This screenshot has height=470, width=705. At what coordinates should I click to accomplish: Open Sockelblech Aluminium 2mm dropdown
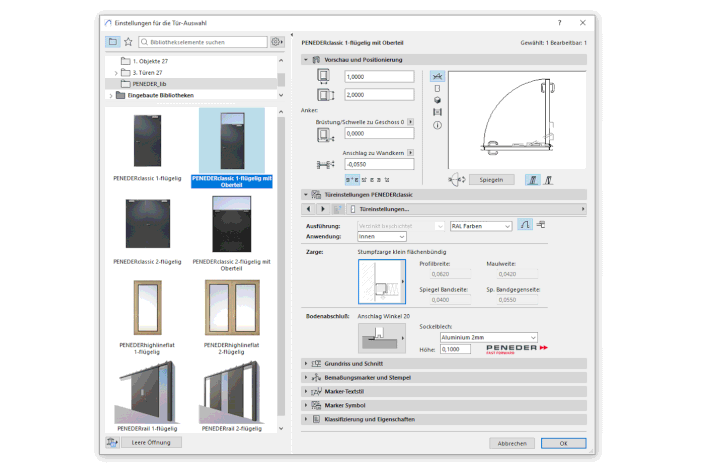[x=489, y=337]
